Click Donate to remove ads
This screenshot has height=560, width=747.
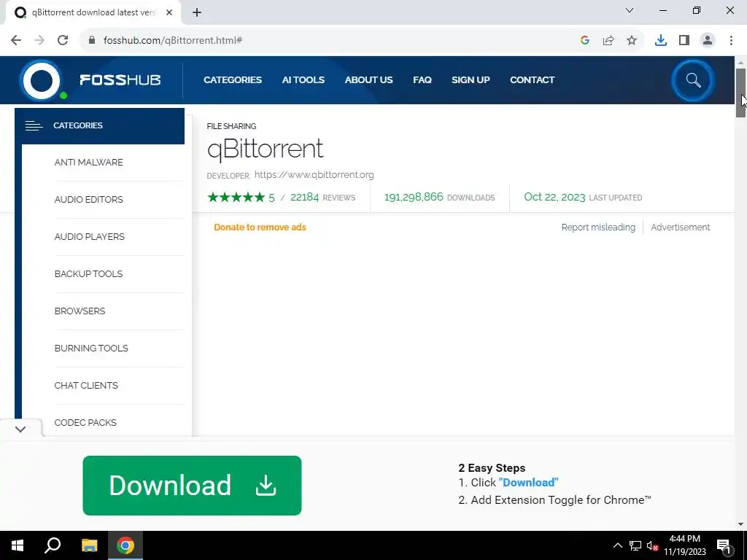[260, 227]
